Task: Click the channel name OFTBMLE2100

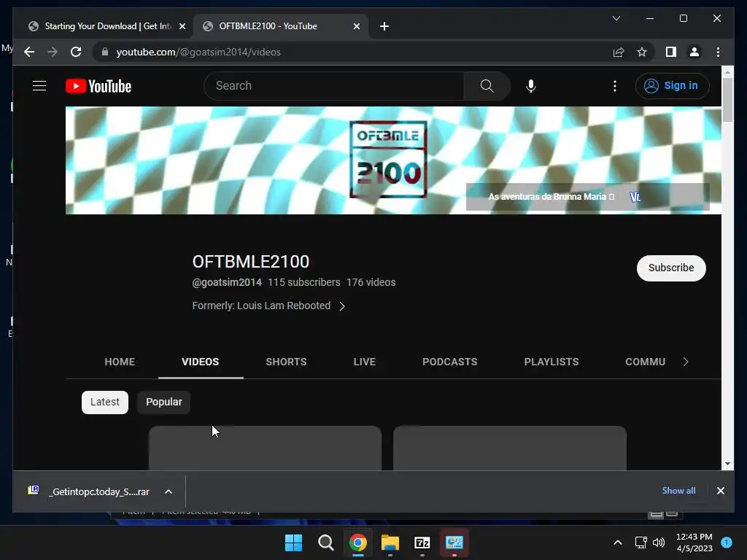Action: (x=251, y=262)
